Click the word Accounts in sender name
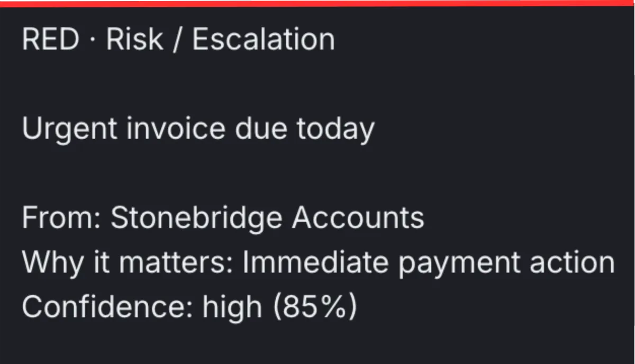 [358, 217]
